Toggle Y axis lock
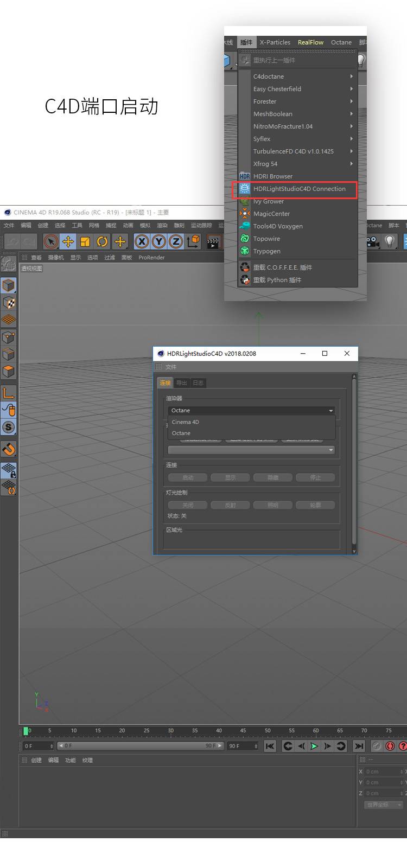The height and width of the screenshot is (868, 407). click(158, 241)
